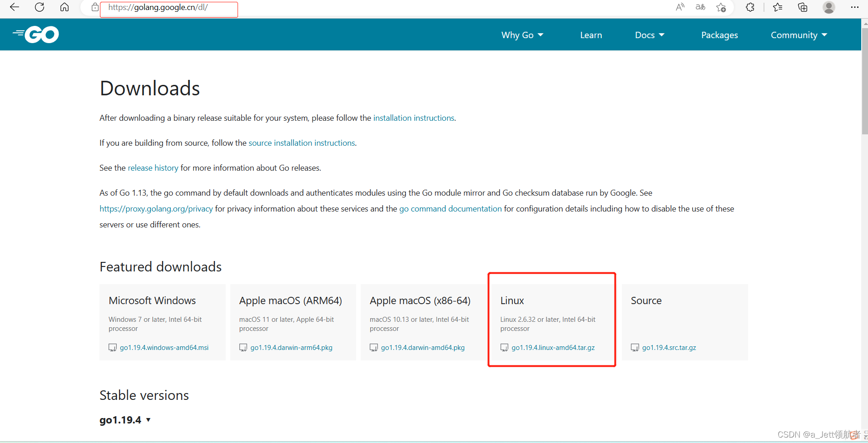Image resolution: width=868 pixels, height=443 pixels.
Task: Click the translate page icon
Action: (x=700, y=7)
